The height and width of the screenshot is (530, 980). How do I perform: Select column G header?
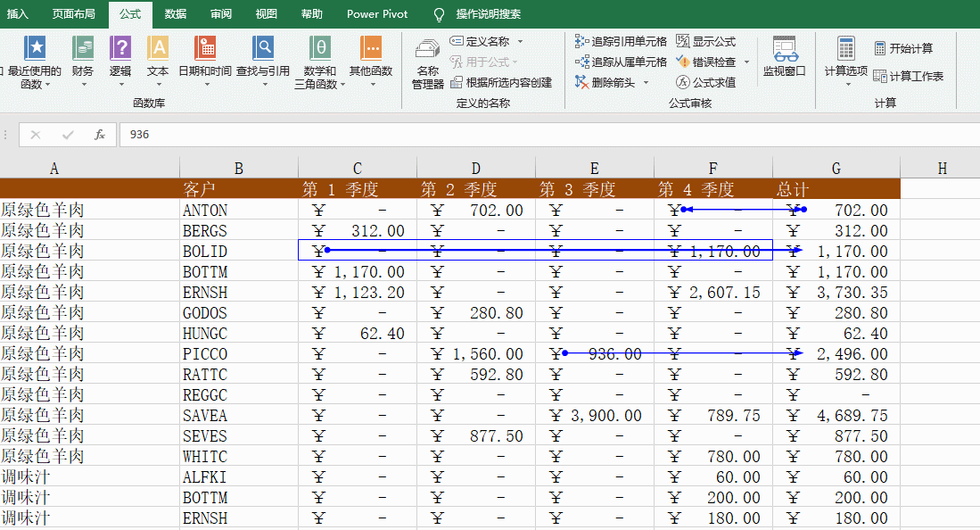click(836, 169)
